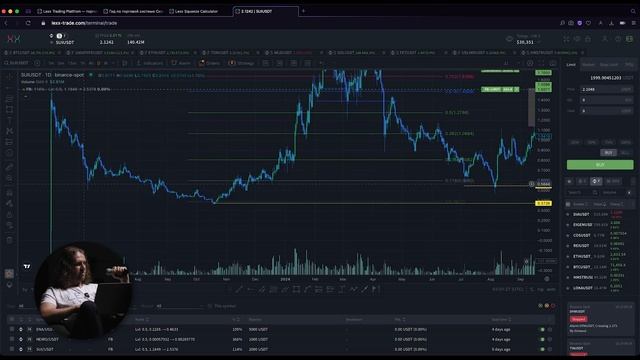
Task: Click the lock drawings icon in the left toolbar
Action: 9,215
